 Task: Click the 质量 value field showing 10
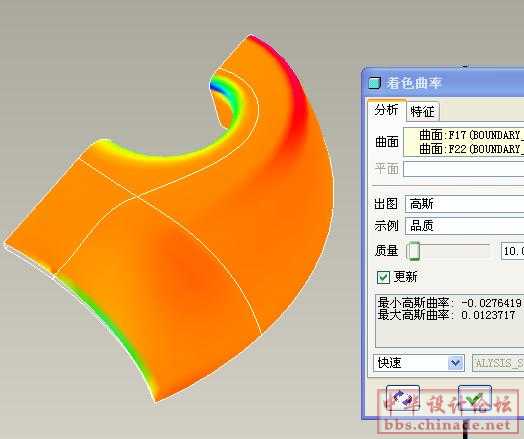(513, 251)
